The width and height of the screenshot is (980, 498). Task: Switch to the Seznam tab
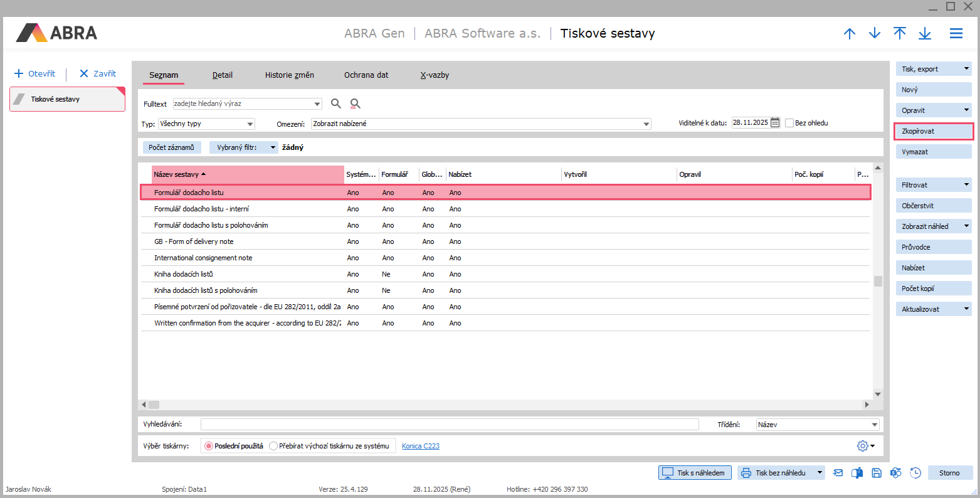pos(164,75)
